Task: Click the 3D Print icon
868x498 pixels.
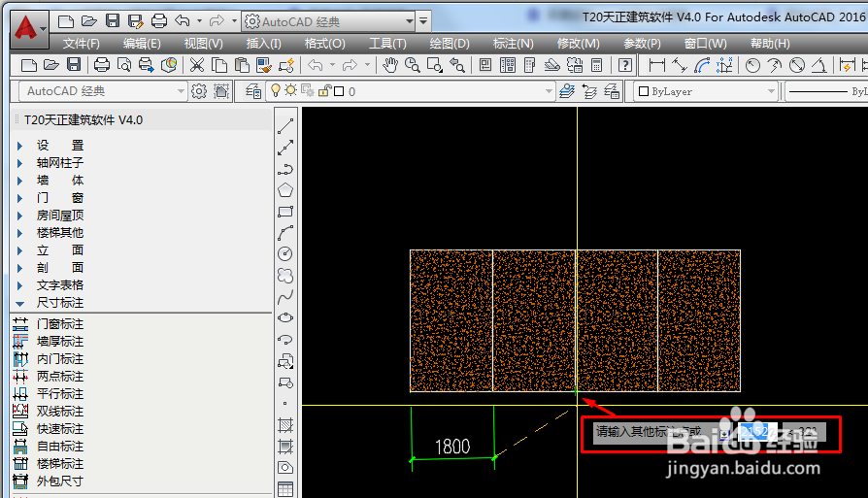Action: coord(169,65)
